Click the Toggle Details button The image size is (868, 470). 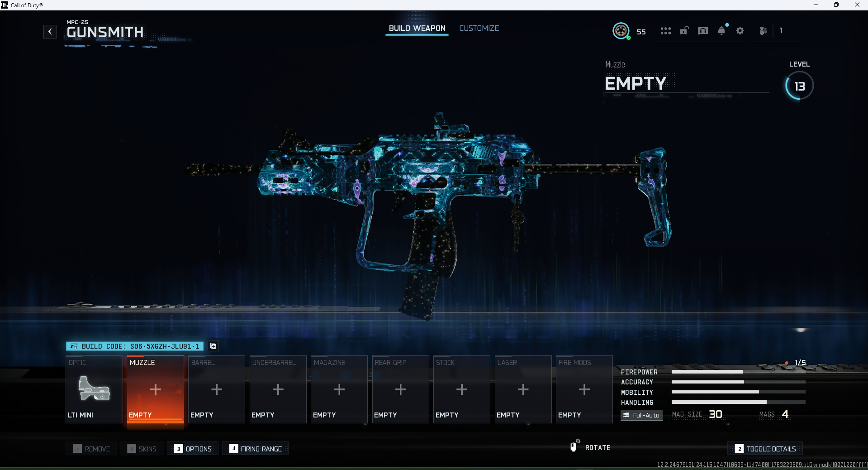coord(765,449)
